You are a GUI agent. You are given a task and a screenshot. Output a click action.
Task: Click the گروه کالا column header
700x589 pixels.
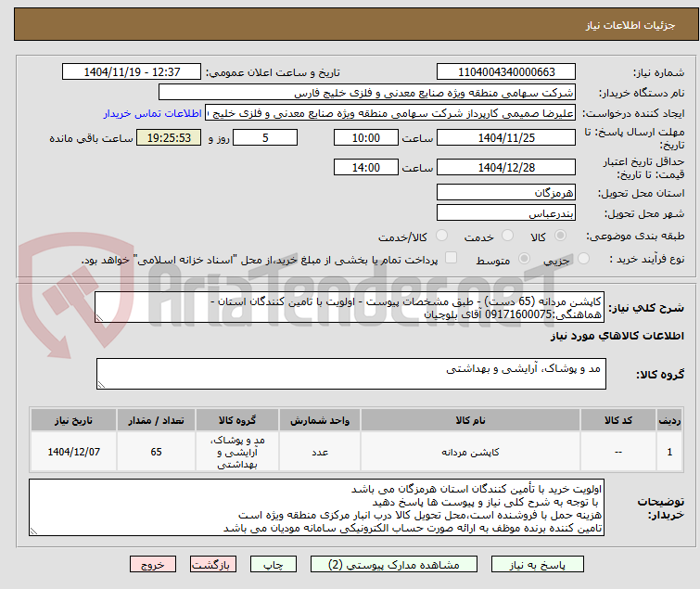tap(237, 420)
